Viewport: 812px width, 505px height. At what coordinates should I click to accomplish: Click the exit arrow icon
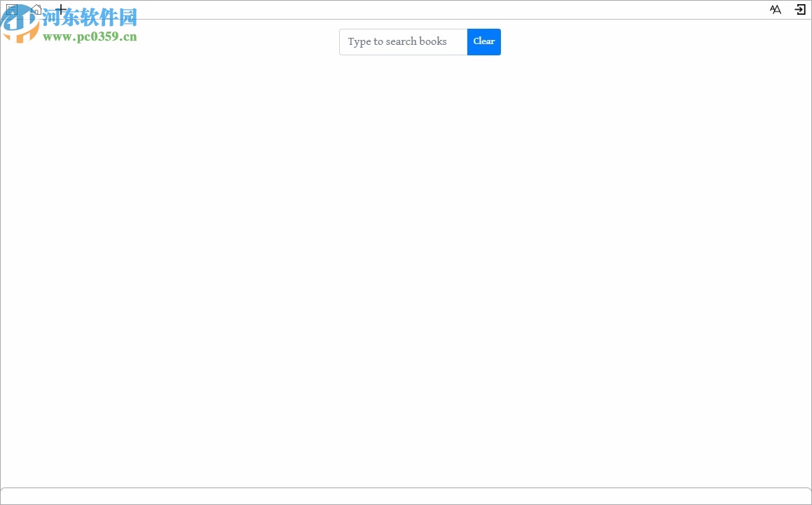tap(800, 9)
